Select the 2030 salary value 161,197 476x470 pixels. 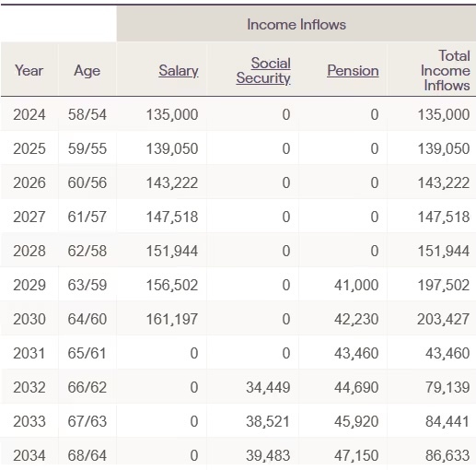pos(172,319)
